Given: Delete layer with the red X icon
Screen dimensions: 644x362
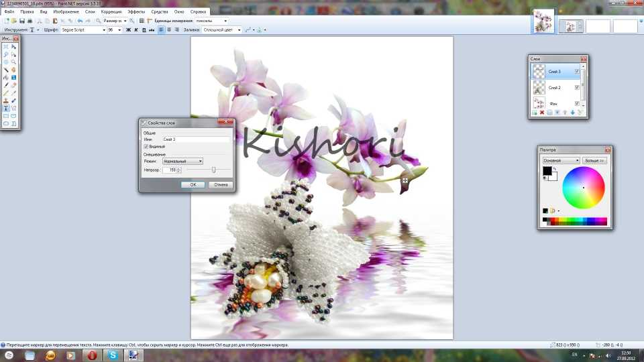Looking at the screenshot, I should click(x=541, y=113).
